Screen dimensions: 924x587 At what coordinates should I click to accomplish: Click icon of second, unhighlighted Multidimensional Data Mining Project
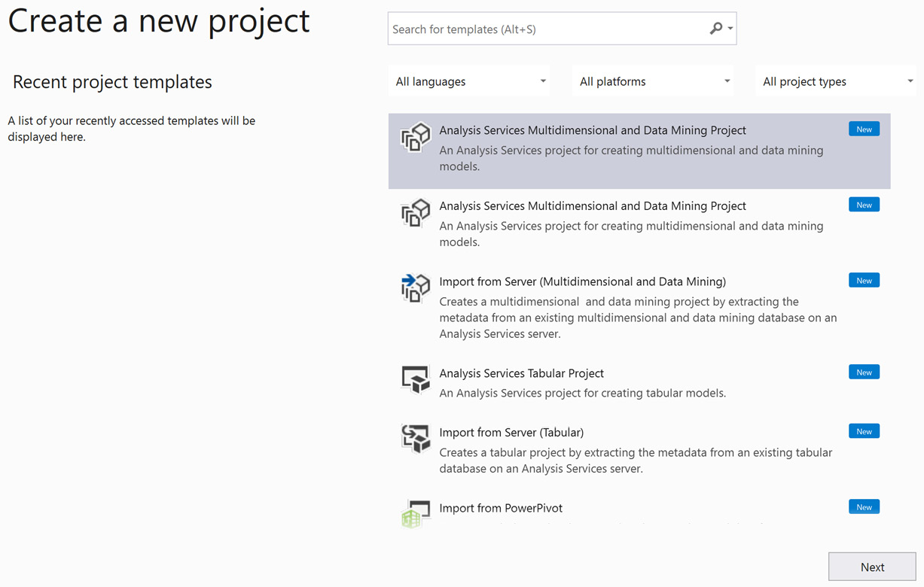pos(416,214)
